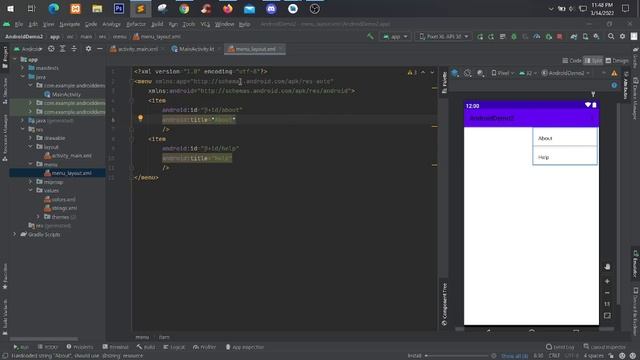Go to next highlighted error arrow
Screen dimensions: 640x360
pos(432,72)
